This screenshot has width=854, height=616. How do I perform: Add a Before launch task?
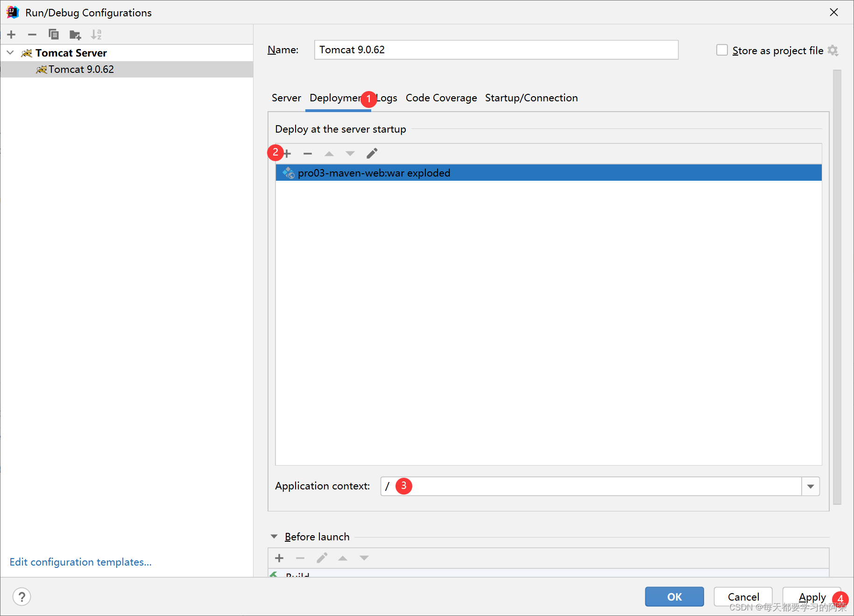(x=279, y=558)
